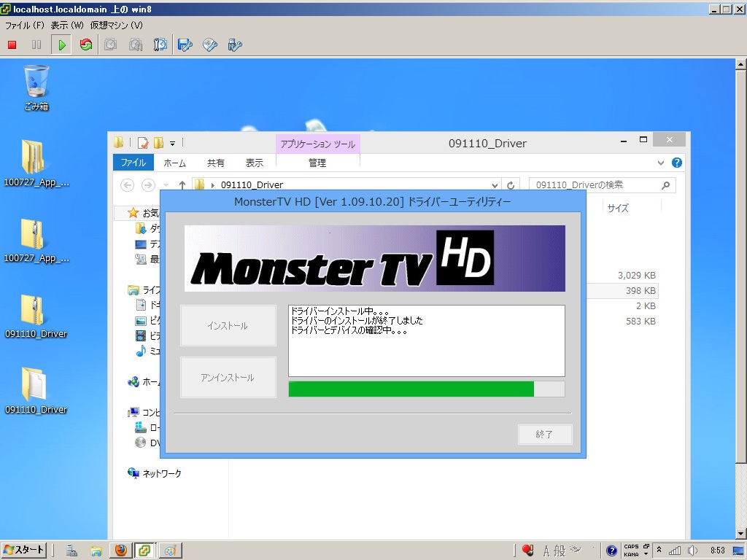This screenshot has height=560, width=747.
Task: Open Explorer help question mark icon
Action: click(x=676, y=163)
